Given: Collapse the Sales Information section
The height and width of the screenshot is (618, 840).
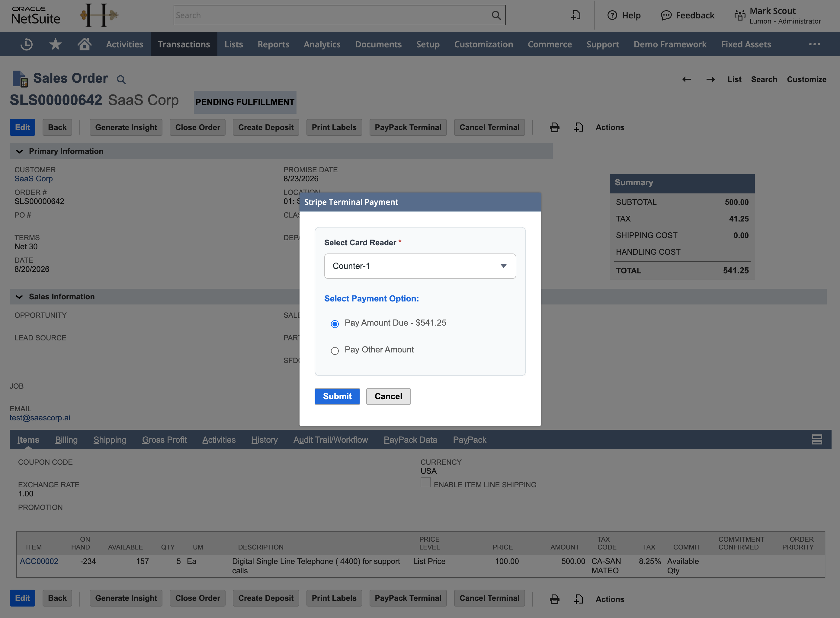Looking at the screenshot, I should (x=19, y=297).
